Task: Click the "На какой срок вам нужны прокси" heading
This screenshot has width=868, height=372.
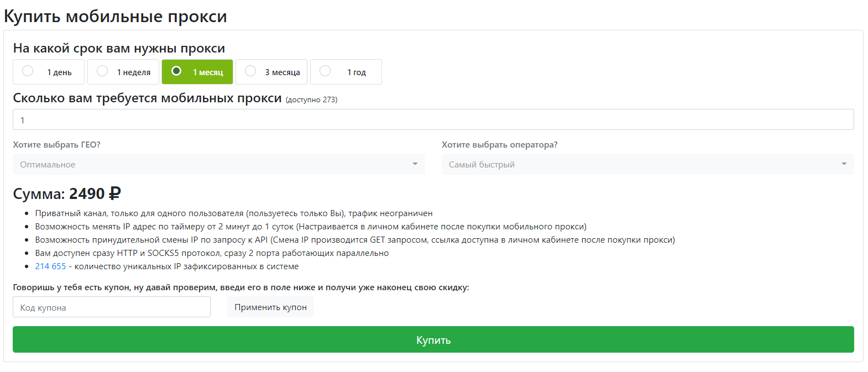Action: [119, 49]
